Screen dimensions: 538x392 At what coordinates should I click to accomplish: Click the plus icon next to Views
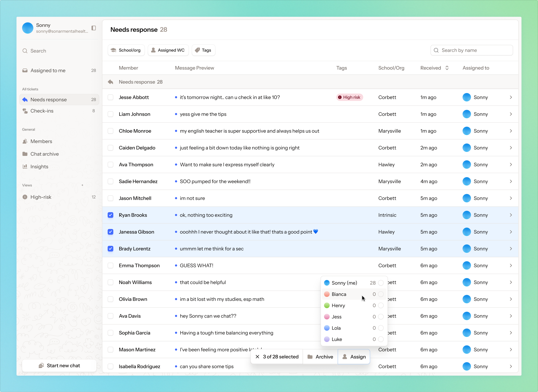(x=82, y=185)
